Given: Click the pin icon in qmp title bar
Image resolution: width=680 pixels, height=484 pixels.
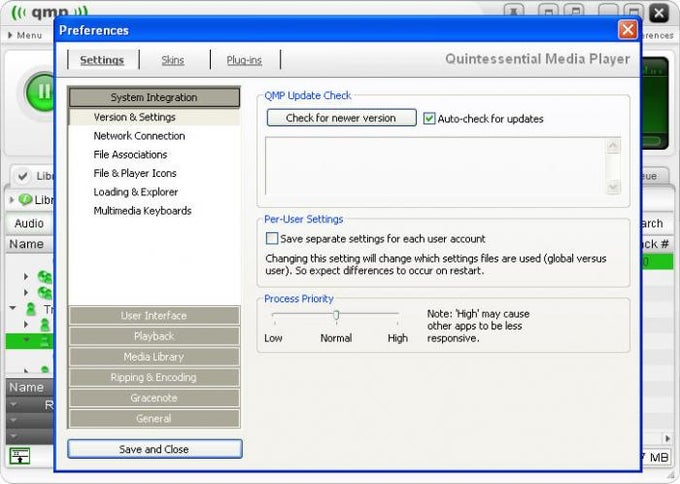Looking at the screenshot, I should [x=513, y=12].
